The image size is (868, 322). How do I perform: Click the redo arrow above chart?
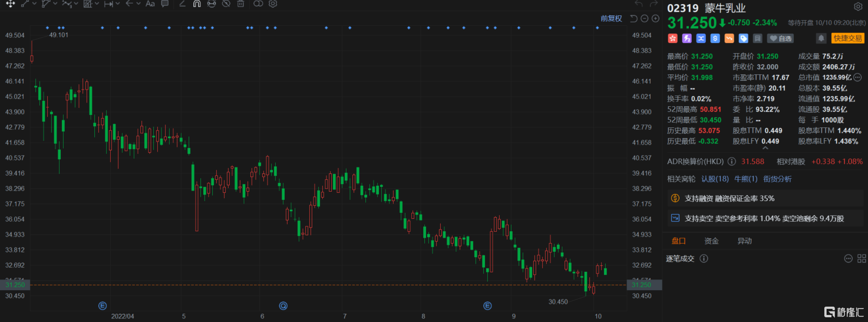[x=655, y=4]
